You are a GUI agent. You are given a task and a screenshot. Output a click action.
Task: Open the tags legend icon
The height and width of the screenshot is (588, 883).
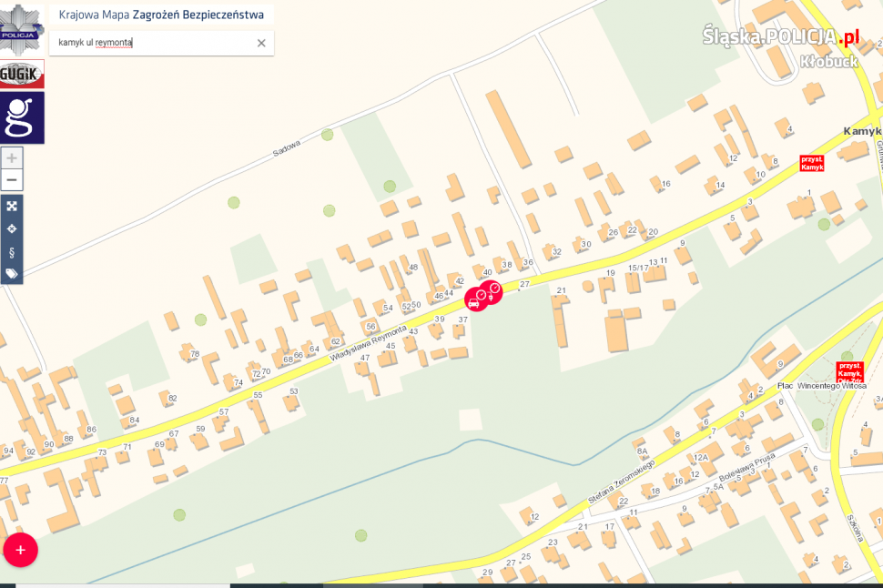click(x=12, y=274)
